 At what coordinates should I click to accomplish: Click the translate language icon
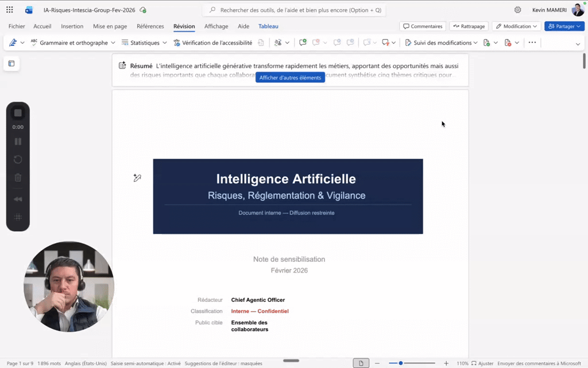click(278, 43)
